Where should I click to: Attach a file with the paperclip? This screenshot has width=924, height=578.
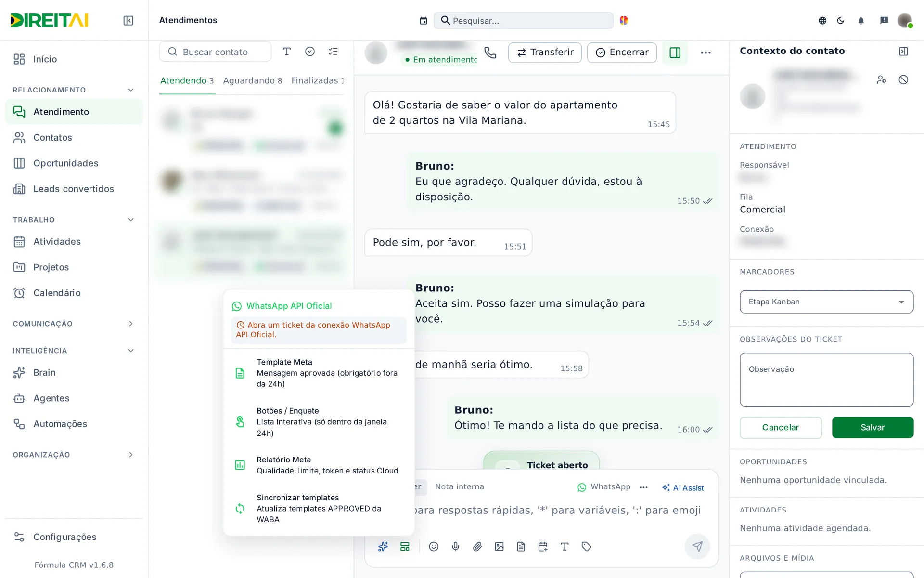pyautogui.click(x=477, y=546)
